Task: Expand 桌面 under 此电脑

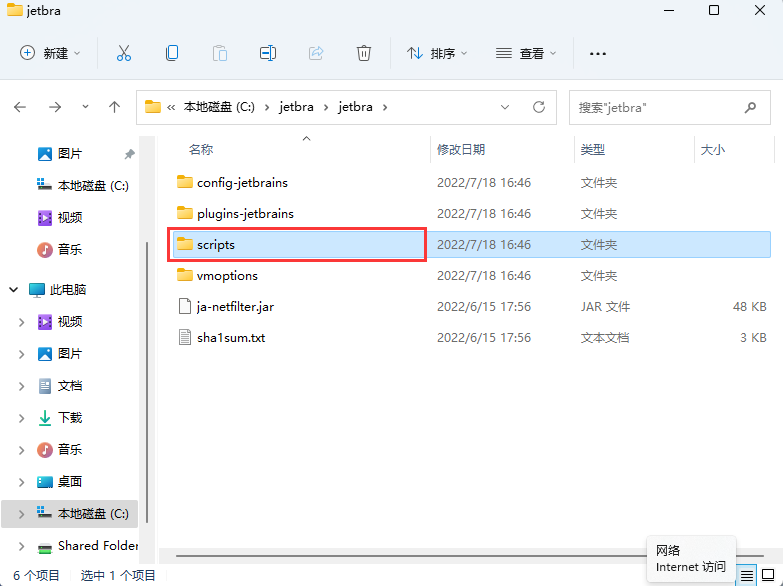Action: [21, 482]
